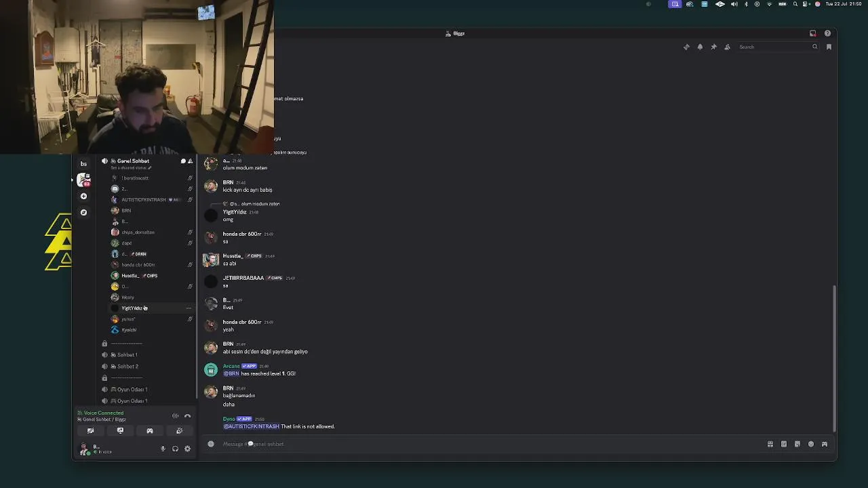Join the Sohbet 2 voice channel
The image size is (868, 488).
[127, 366]
